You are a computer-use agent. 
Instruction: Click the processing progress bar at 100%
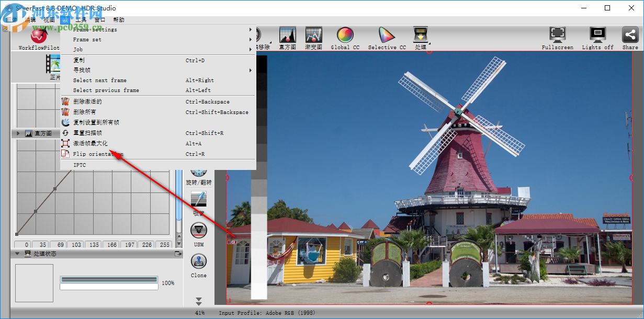109,279
